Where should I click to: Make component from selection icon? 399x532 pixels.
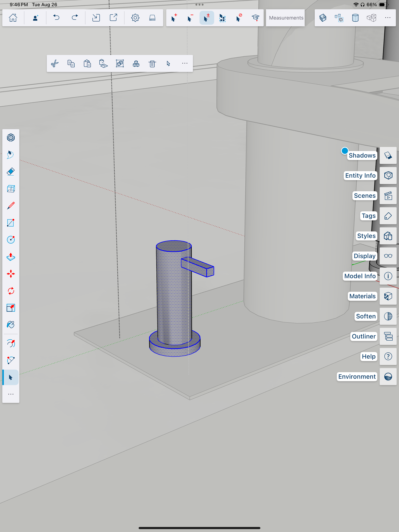136,64
